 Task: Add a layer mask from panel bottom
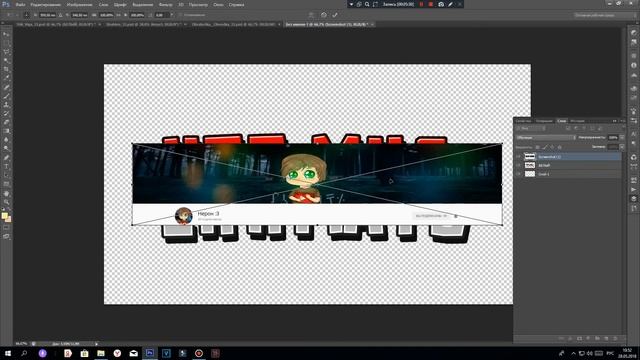[580, 338]
